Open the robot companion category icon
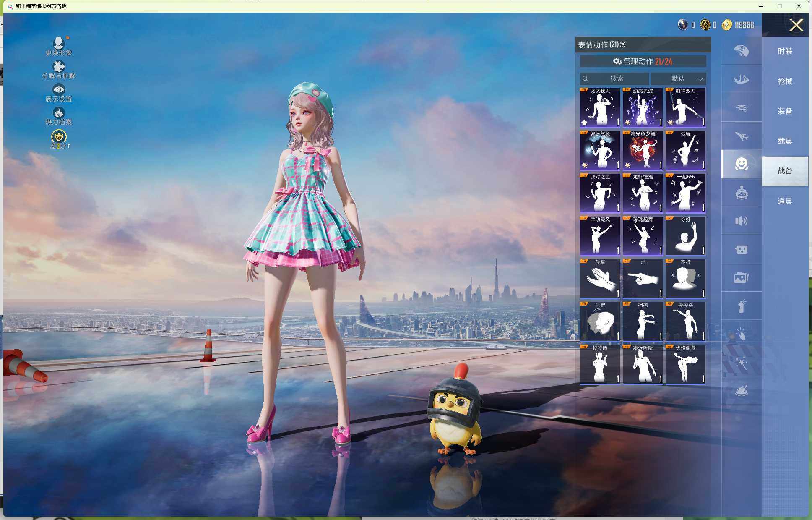This screenshot has width=812, height=520. 741,193
